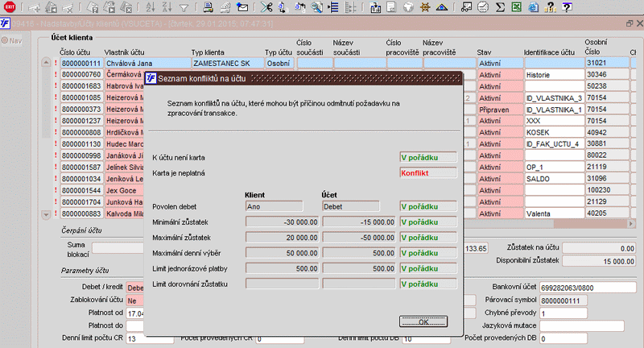Screen dimensions: 644x348
Task: Click personal number 100230 cell
Action: coord(607,190)
